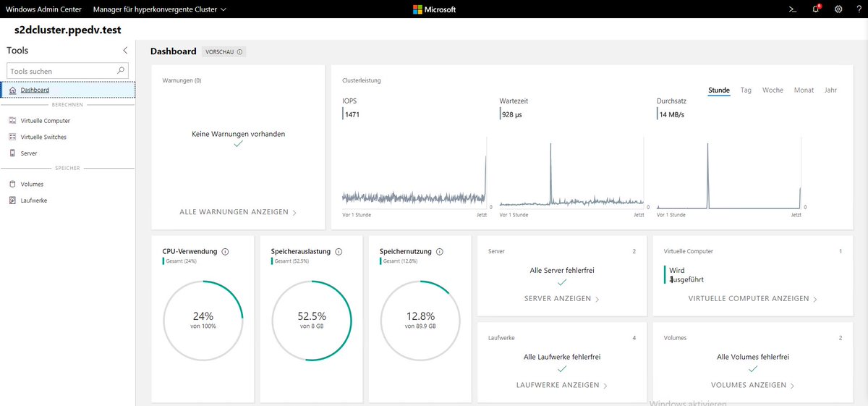
Task: Open the PowerShell console icon in header
Action: point(793,9)
